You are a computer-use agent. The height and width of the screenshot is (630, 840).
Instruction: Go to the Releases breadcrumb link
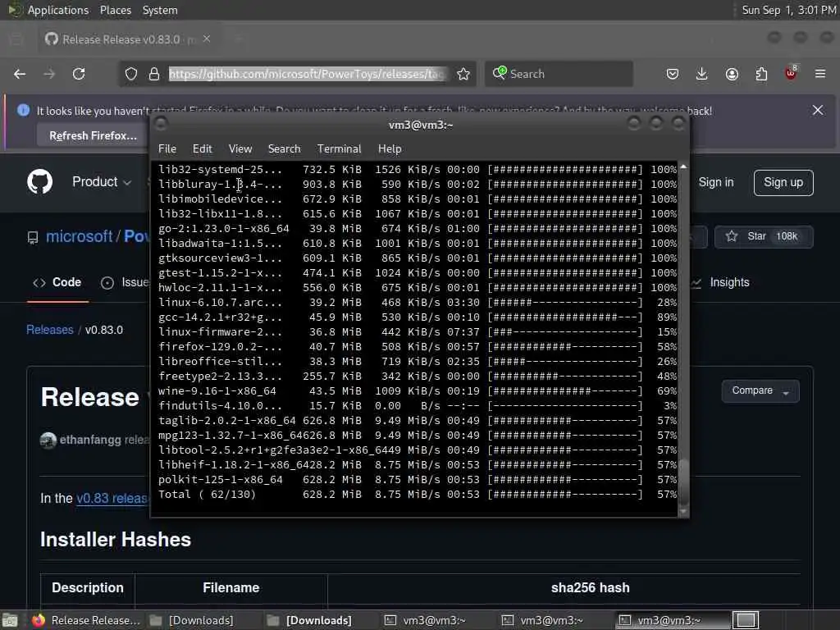[50, 330]
